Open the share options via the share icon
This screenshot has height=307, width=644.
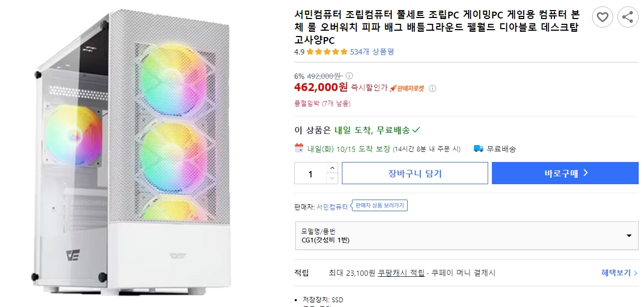[628, 17]
